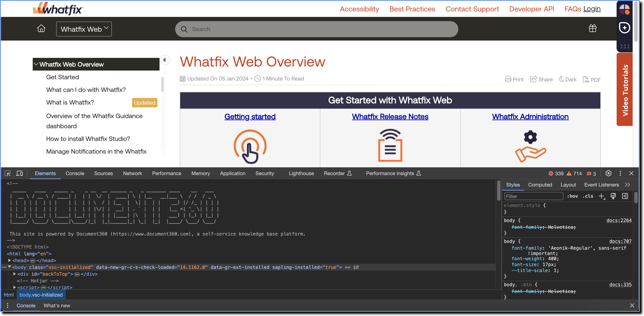Click the Share article button

[541, 79]
